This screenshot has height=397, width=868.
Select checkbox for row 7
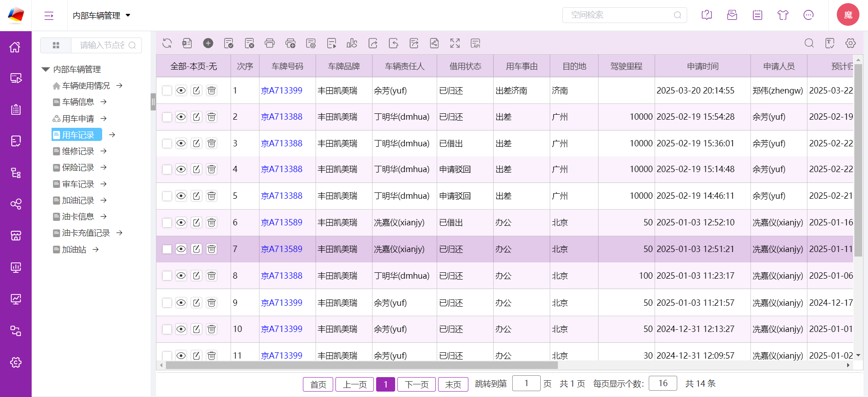[167, 249]
